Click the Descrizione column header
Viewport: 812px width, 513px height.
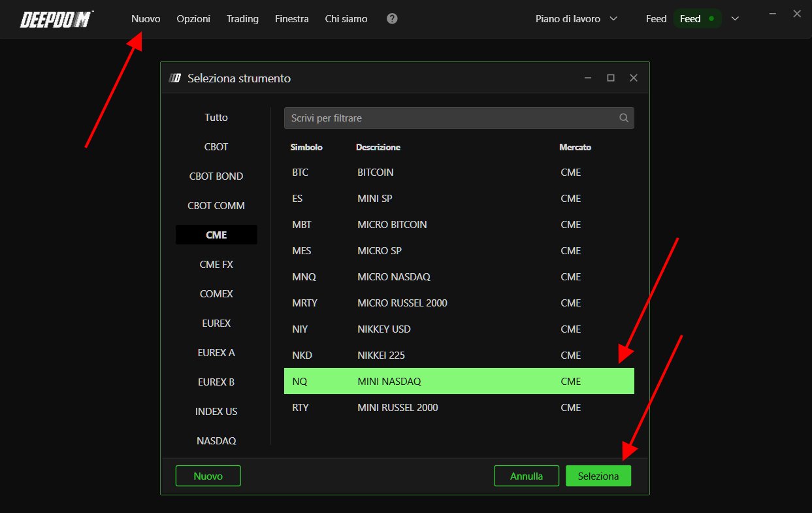pyautogui.click(x=378, y=148)
